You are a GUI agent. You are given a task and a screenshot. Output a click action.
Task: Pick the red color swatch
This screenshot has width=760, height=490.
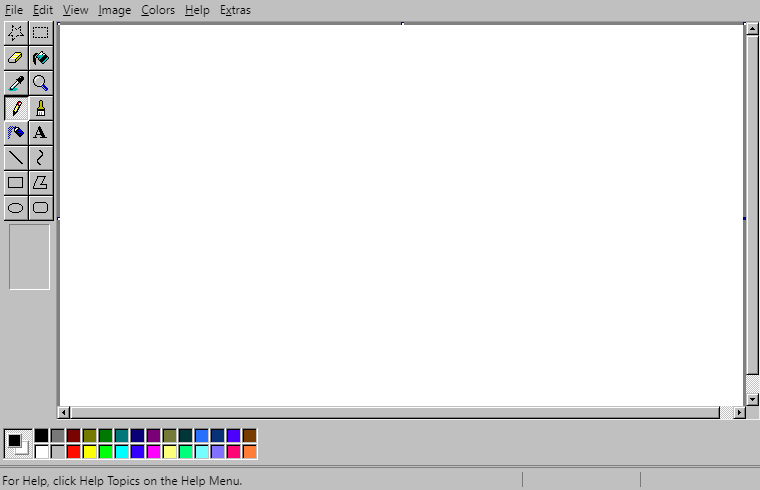tap(73, 452)
